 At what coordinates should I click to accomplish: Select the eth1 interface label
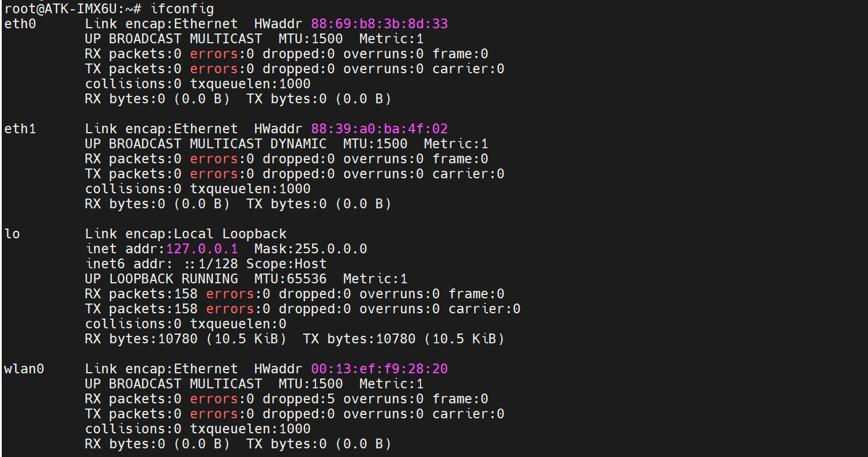coord(20,129)
